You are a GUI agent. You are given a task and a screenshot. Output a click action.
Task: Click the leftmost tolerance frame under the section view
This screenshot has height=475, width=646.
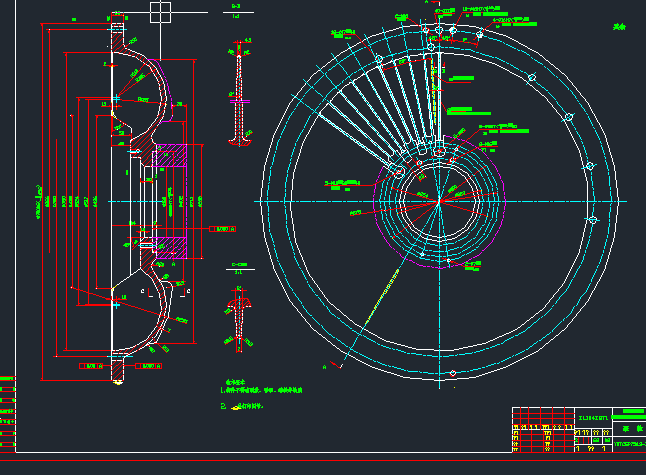pyautogui.click(x=91, y=366)
